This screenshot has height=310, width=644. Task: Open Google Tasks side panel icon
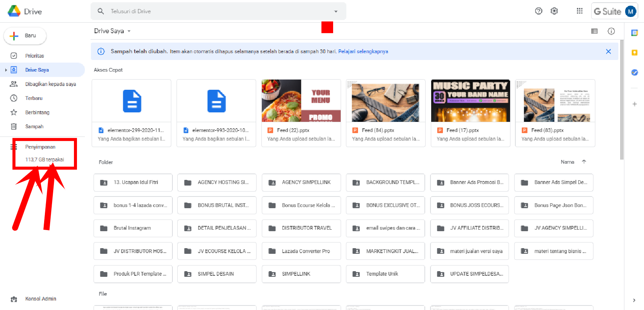635,72
